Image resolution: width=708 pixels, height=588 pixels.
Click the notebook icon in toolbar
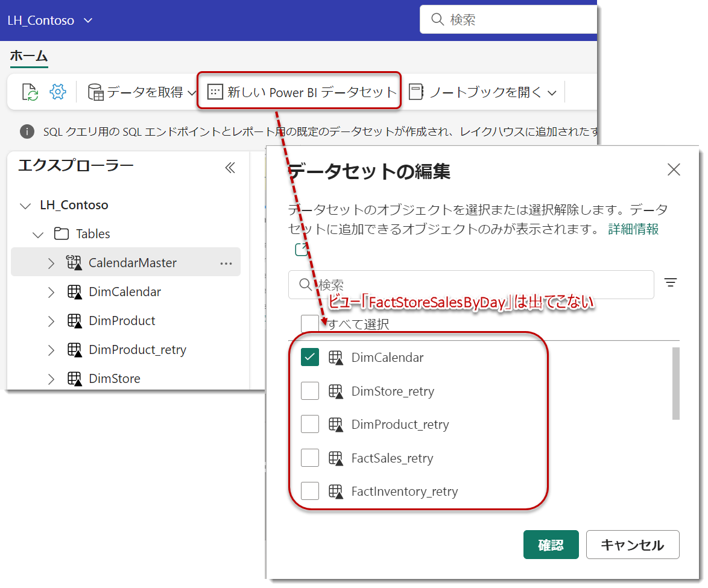pos(416,92)
